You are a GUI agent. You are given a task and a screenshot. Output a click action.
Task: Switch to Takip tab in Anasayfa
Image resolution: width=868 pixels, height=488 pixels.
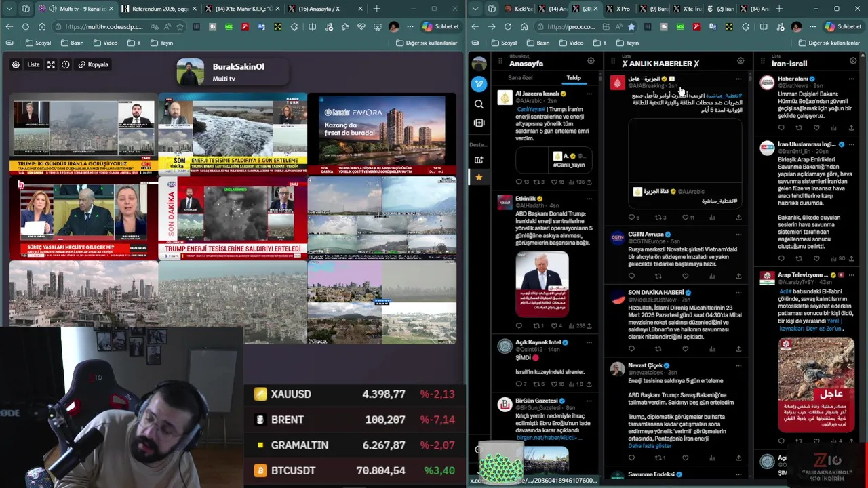(x=574, y=77)
